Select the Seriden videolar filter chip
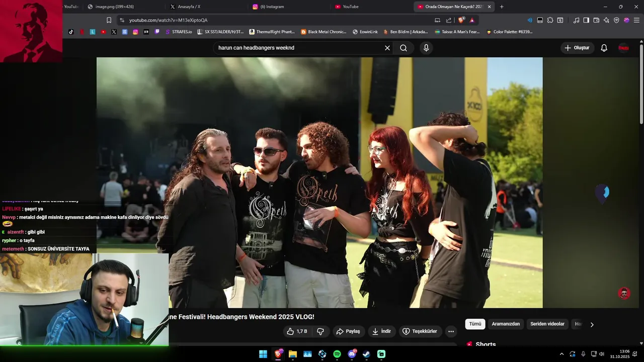Screen dimensions: 644x362 [547, 324]
